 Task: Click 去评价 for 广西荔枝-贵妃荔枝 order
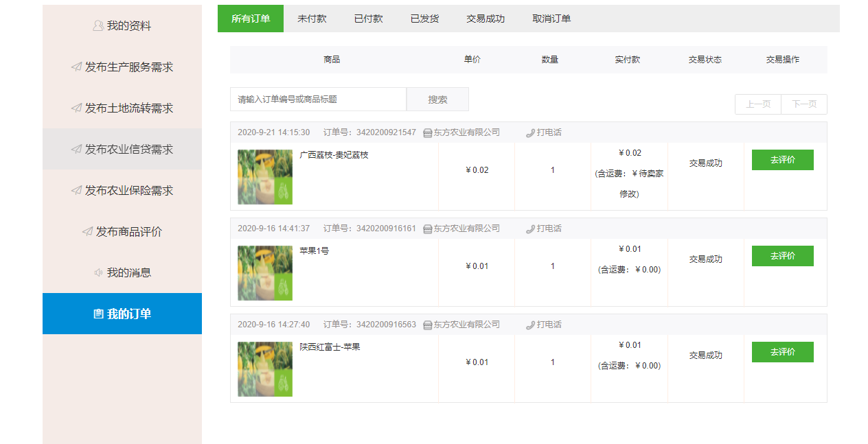click(782, 160)
